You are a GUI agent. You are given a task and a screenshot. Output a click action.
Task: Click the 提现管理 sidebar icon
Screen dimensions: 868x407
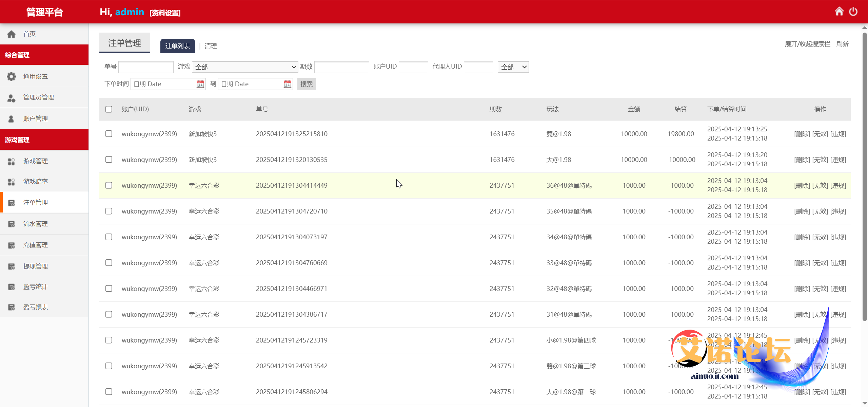pos(12,266)
